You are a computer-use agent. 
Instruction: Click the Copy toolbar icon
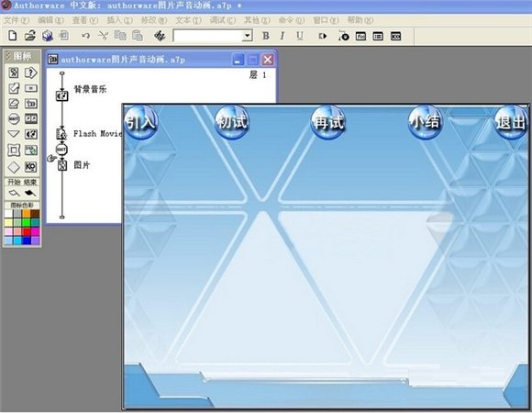coord(120,36)
